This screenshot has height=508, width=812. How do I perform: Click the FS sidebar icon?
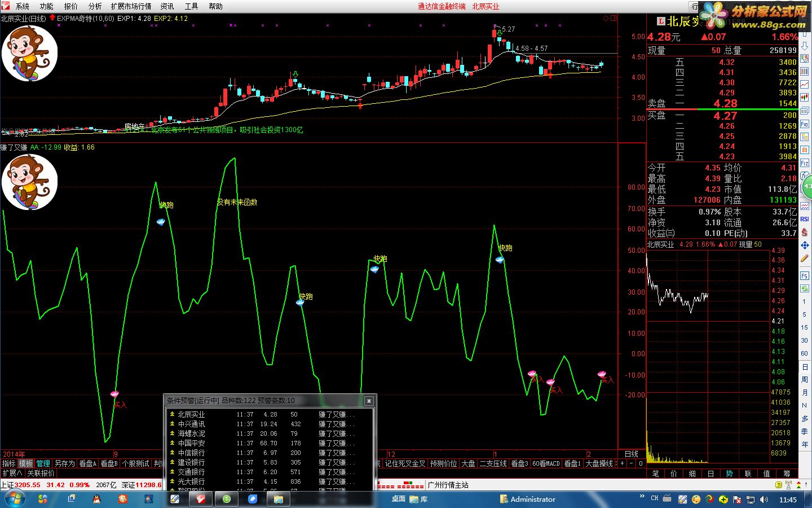805,275
